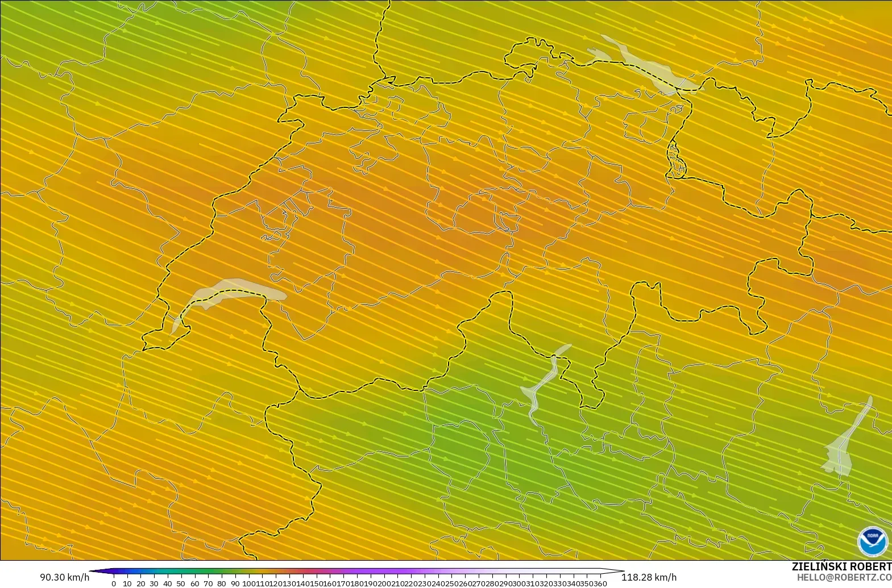Viewport: 892px width, 588px height.
Task: Click the 0 tick on color scale
Action: (114, 583)
